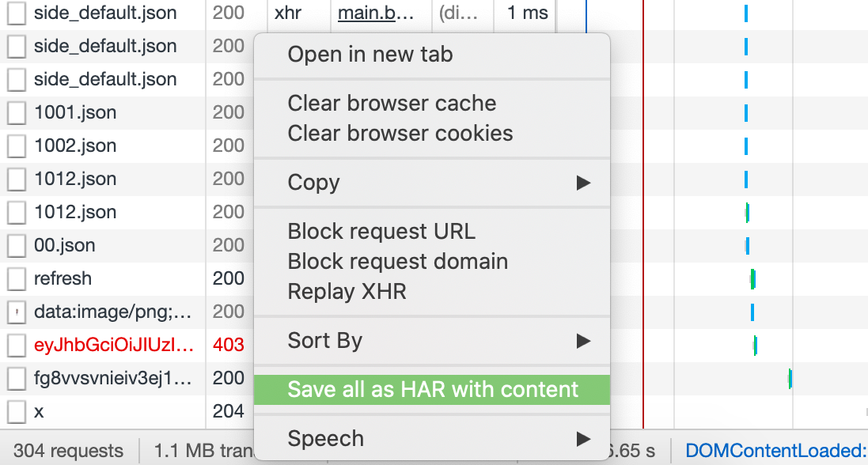Click the green waterfall bar for refresh request
This screenshot has width=868, height=465.
coord(750,278)
